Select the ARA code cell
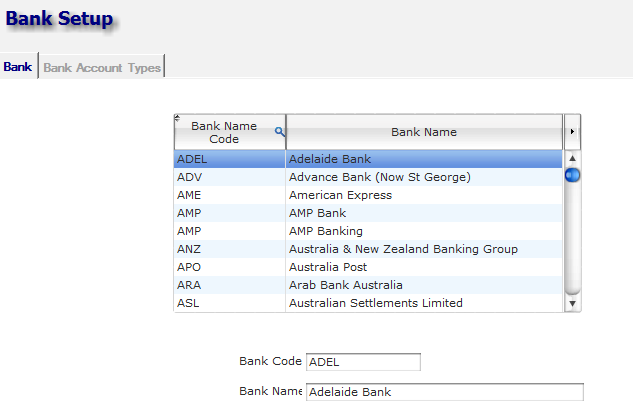 (x=230, y=285)
